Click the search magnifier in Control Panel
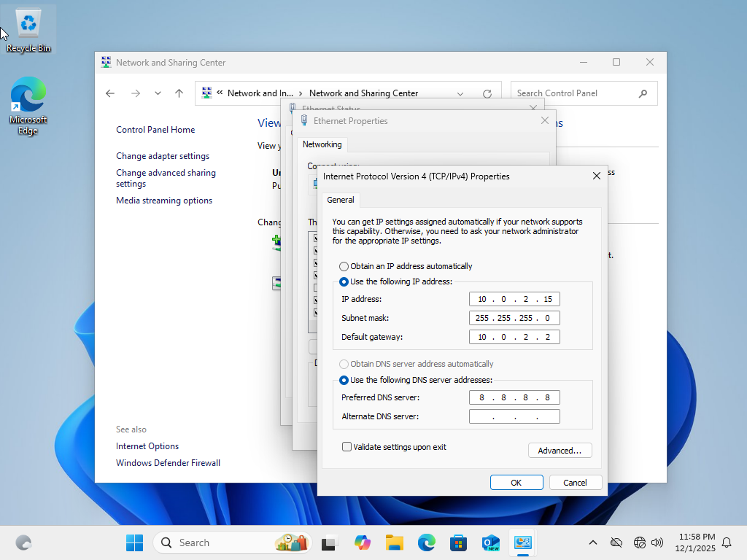 643,93
